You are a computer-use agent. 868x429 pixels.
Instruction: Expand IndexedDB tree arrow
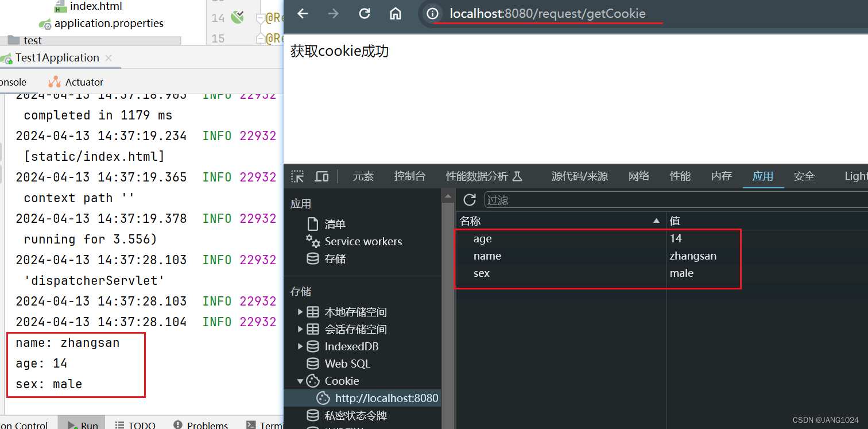click(300, 346)
